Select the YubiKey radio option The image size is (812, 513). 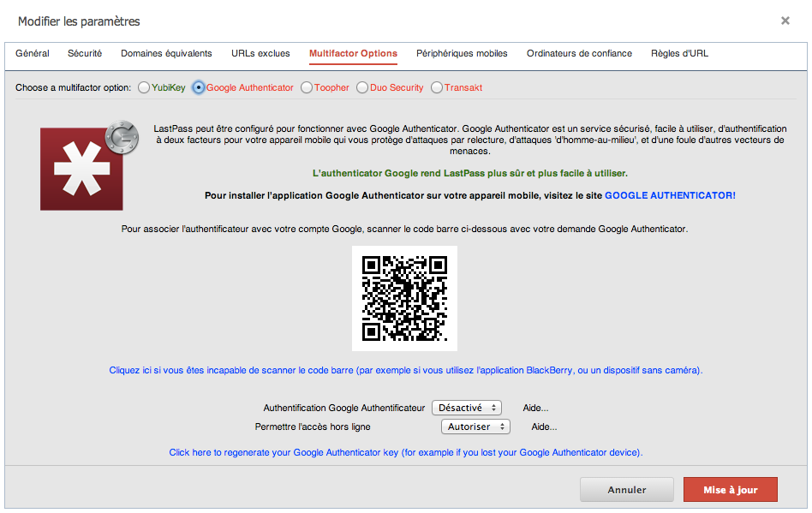pyautogui.click(x=143, y=87)
